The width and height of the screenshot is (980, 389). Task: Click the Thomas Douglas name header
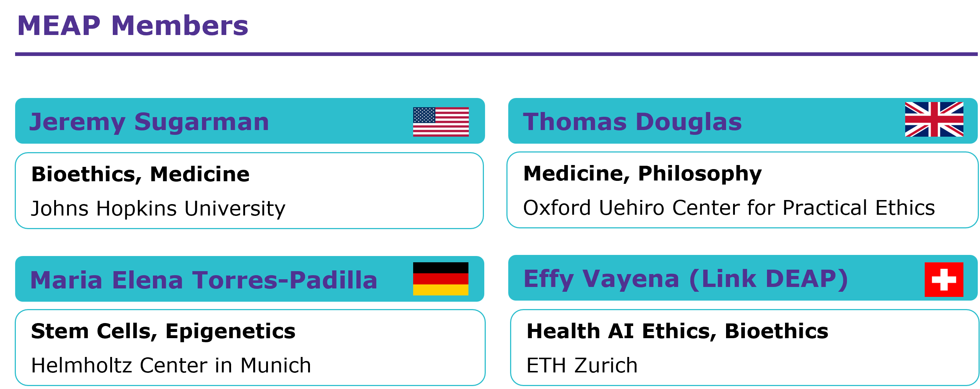(x=632, y=122)
